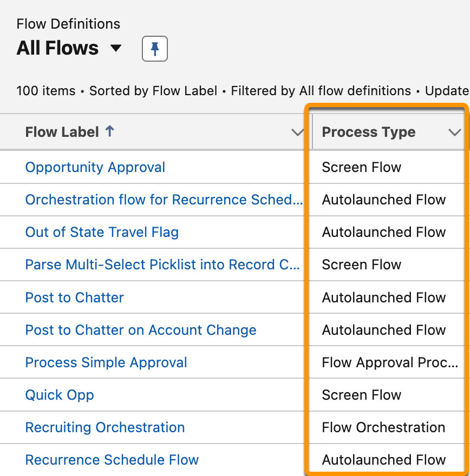
Task: Open the Opportunity Approval flow
Action: click(95, 167)
